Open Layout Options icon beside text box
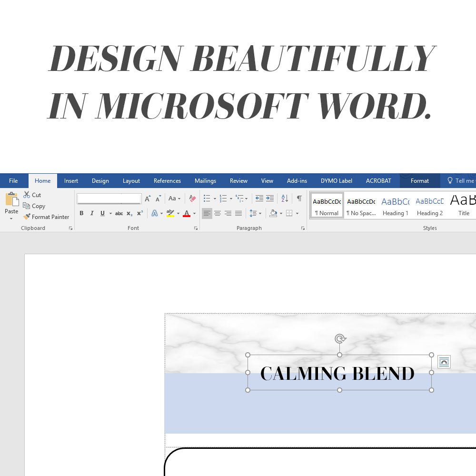Image resolution: width=476 pixels, height=476 pixels. pyautogui.click(x=444, y=362)
